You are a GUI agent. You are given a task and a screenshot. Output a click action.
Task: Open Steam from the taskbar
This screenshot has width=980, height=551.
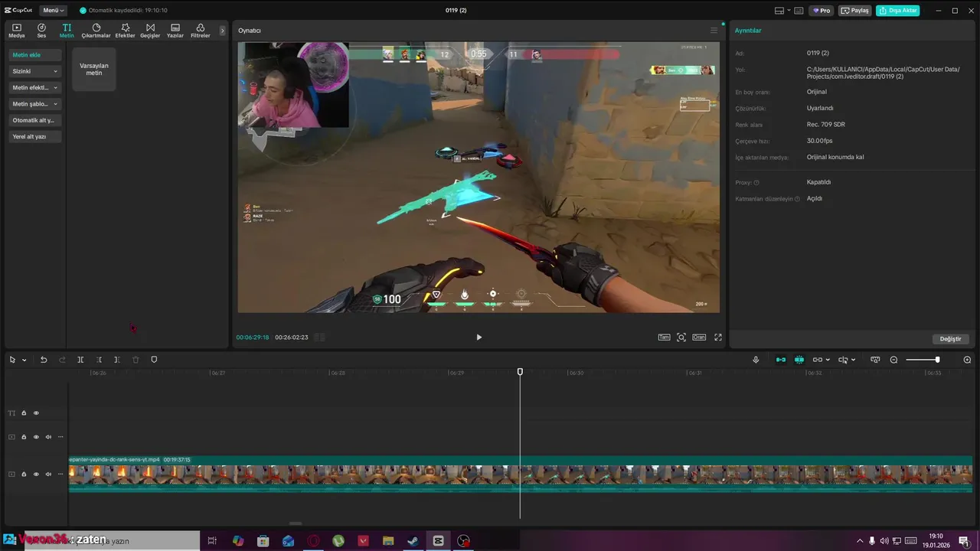click(413, 541)
